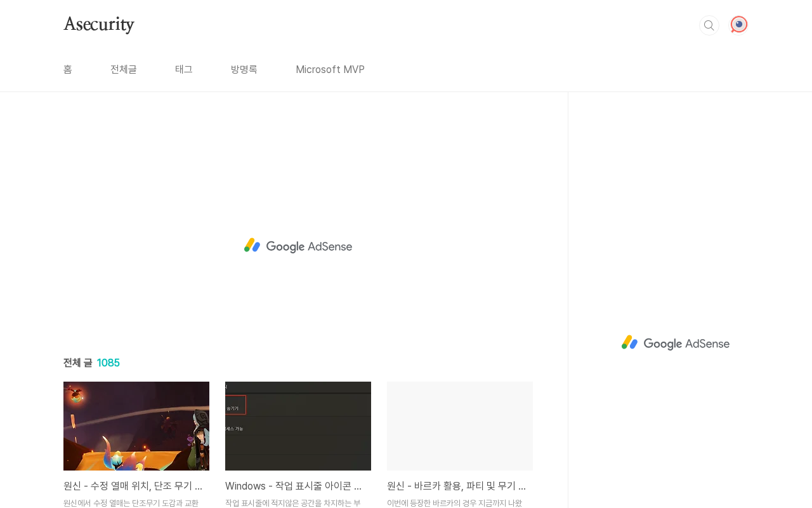Go to the 홈 menu item
The height and width of the screenshot is (508, 812).
click(68, 69)
